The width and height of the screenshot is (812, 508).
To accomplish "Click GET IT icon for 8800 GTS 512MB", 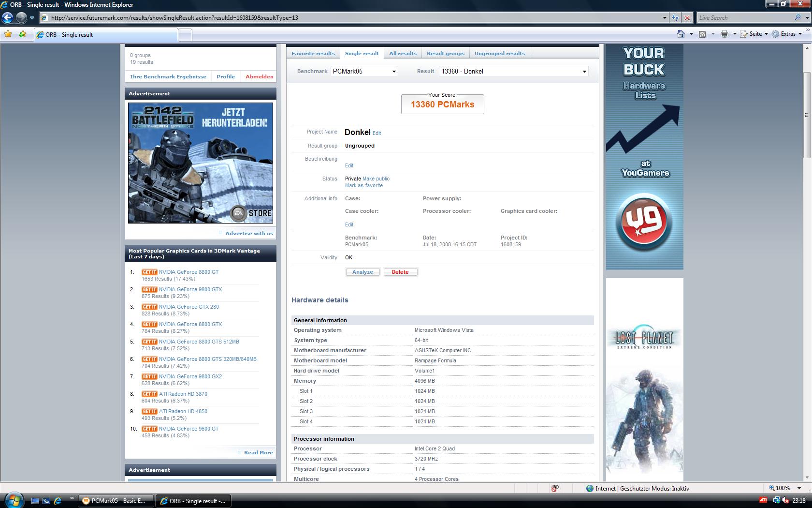I will pyautogui.click(x=149, y=342).
